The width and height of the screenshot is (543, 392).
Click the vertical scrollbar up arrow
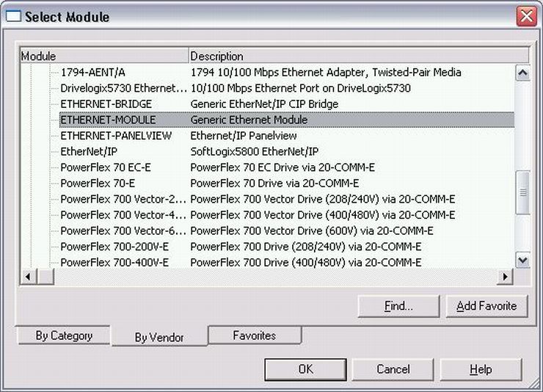pyautogui.click(x=522, y=73)
